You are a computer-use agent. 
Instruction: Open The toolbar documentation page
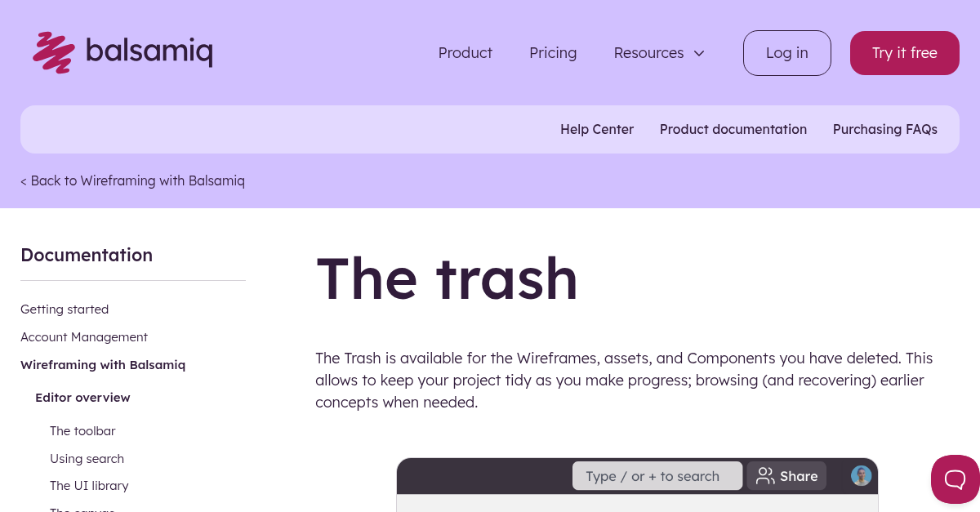[x=82, y=430]
